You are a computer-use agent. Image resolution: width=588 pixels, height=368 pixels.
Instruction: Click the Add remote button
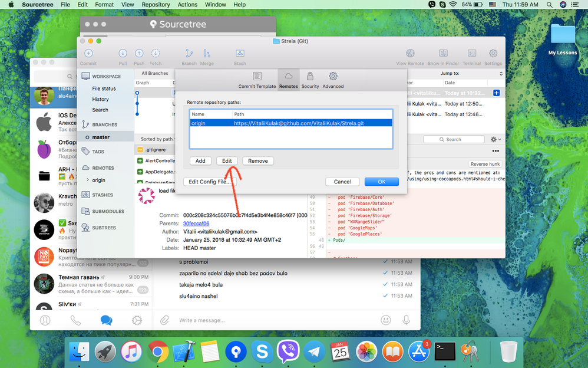[x=200, y=161]
